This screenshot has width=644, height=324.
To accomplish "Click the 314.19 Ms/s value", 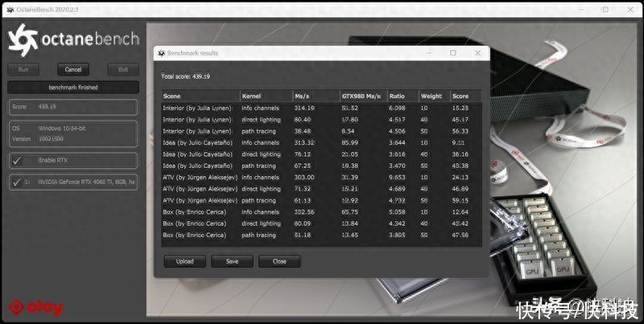I will 304,109.
